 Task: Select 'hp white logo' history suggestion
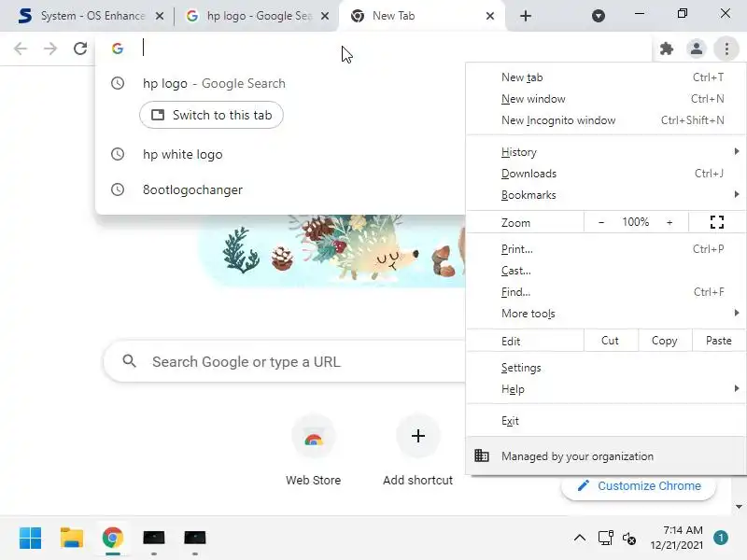[x=280, y=154]
